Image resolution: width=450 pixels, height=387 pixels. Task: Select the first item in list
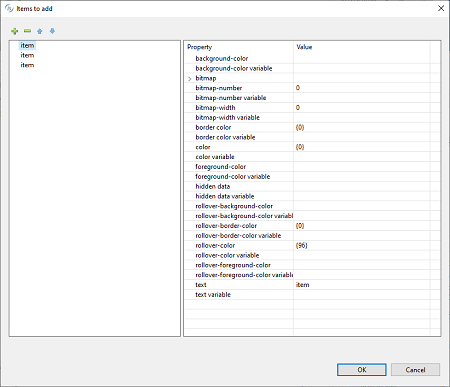pos(27,45)
